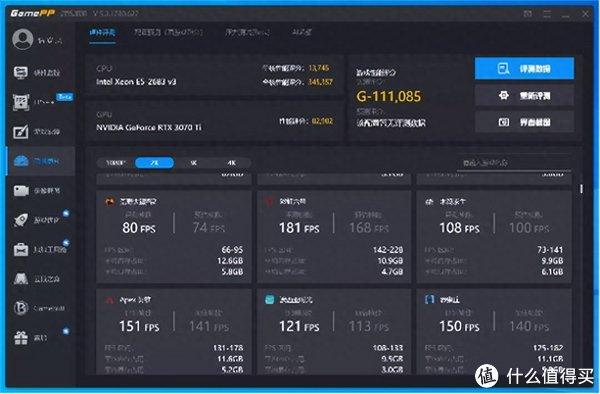Image resolution: width=600 pixels, height=394 pixels.
Task: Switch to the fourth top tab
Action: (x=302, y=33)
